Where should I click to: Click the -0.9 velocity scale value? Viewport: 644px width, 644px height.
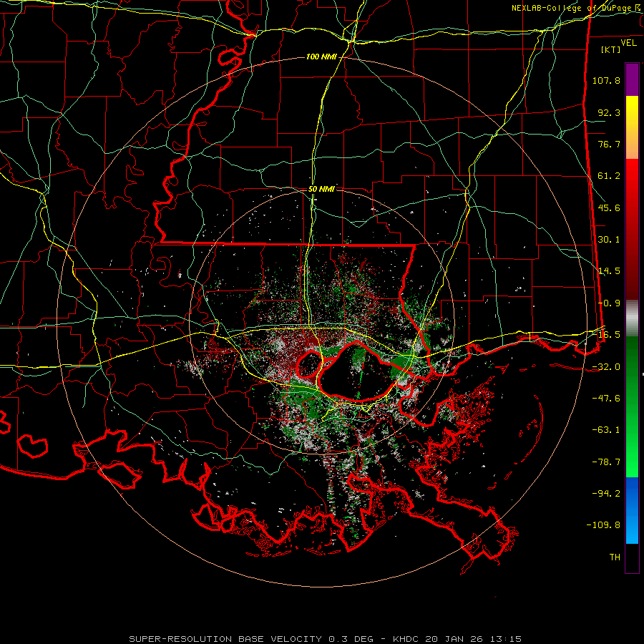(x=609, y=303)
